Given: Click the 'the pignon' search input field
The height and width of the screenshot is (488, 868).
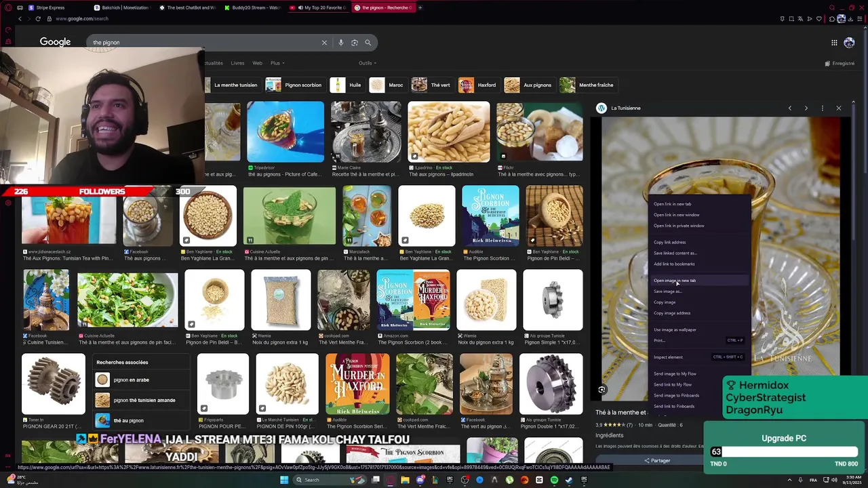Looking at the screenshot, I should [x=203, y=43].
